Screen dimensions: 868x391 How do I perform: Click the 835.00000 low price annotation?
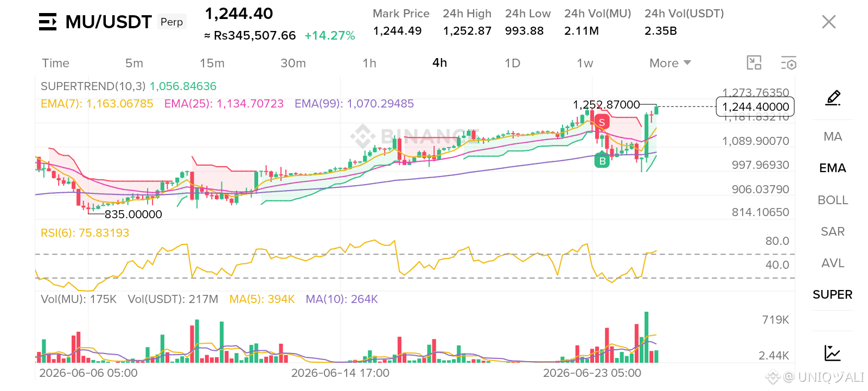click(x=133, y=215)
